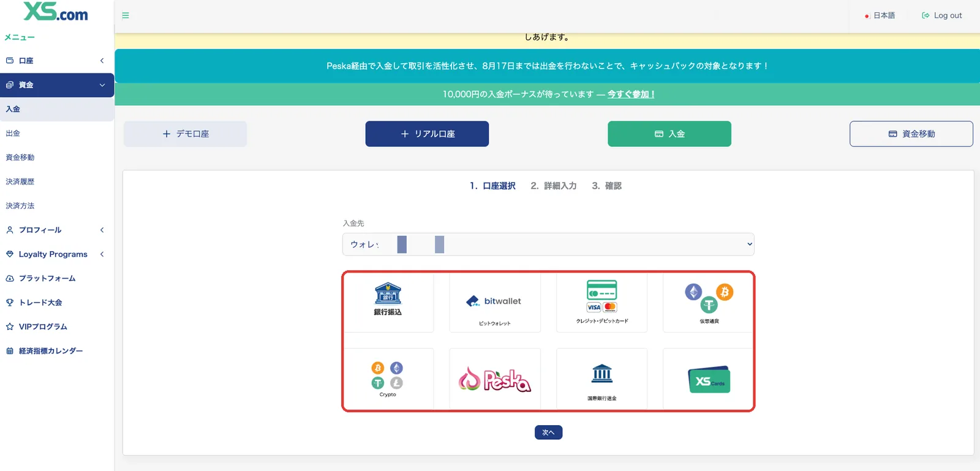Click the トレード大会 trophy icon
This screenshot has width=980, height=471.
(10, 303)
